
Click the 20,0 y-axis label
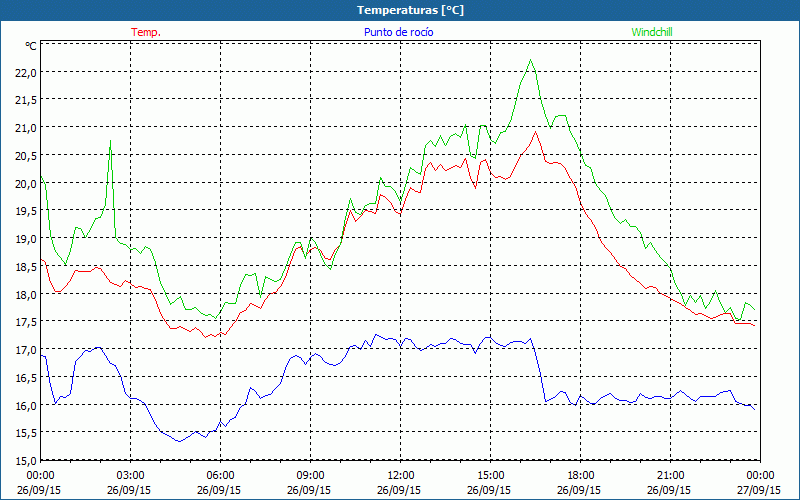(x=25, y=183)
